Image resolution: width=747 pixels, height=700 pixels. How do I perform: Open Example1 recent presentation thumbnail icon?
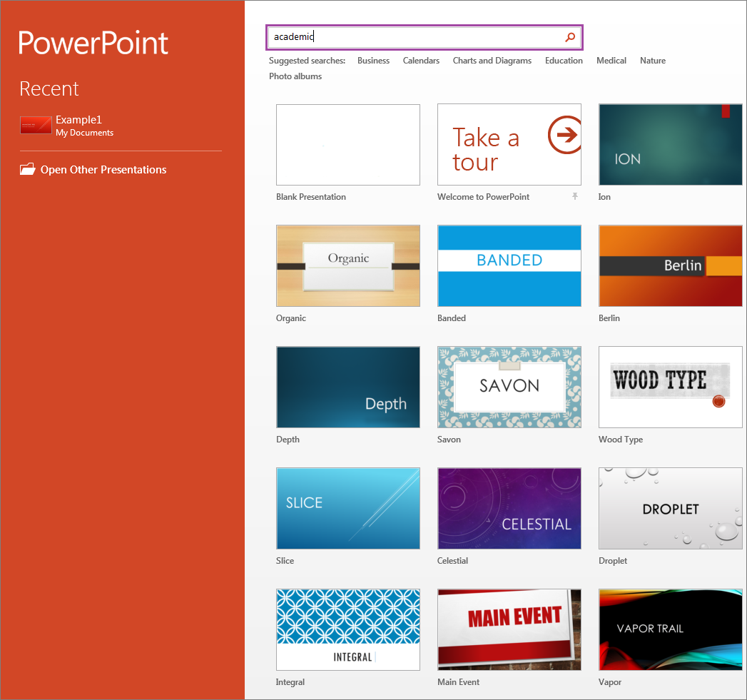coord(36,126)
